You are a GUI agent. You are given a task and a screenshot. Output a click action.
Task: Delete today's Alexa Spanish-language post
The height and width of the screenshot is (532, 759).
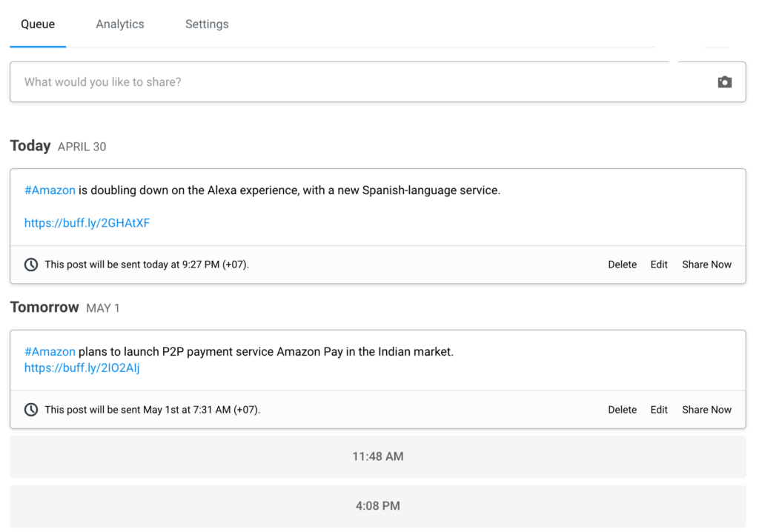tap(622, 265)
